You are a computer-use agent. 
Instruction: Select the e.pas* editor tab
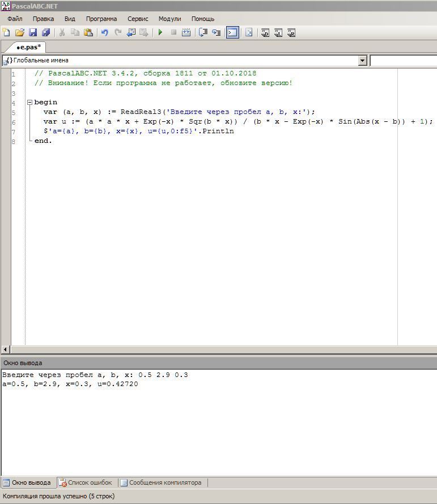pos(28,47)
